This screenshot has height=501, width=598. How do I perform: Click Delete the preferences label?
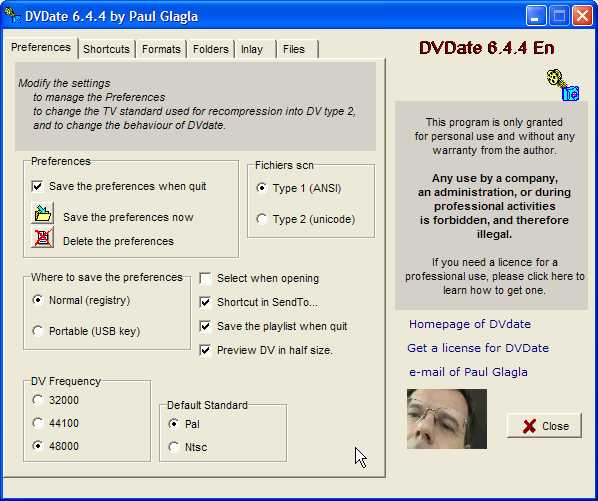118,241
